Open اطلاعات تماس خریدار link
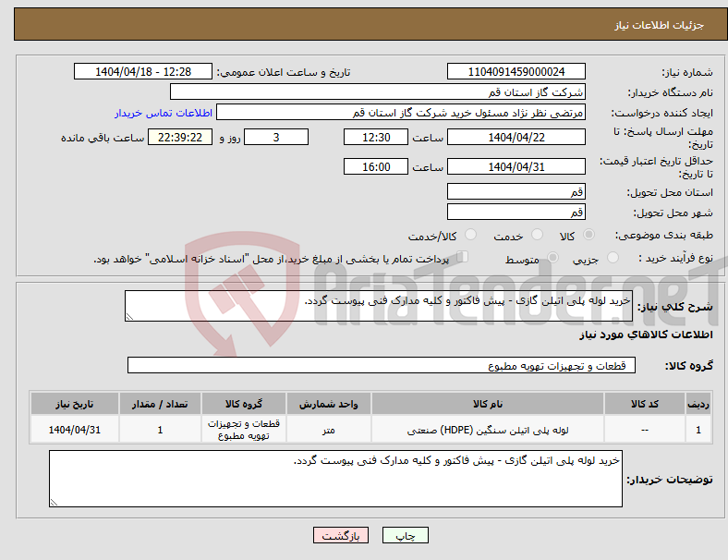Viewport: 728px width, 560px height. (163, 113)
